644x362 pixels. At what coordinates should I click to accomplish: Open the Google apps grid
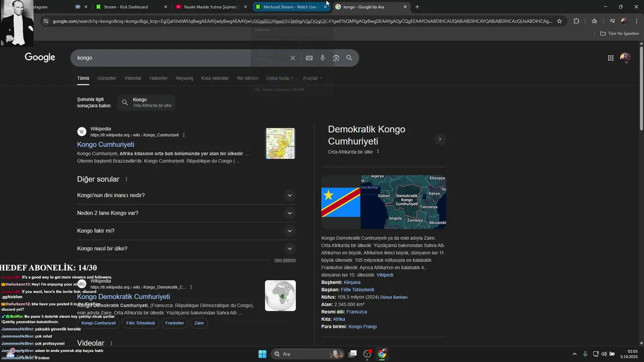[x=611, y=58]
